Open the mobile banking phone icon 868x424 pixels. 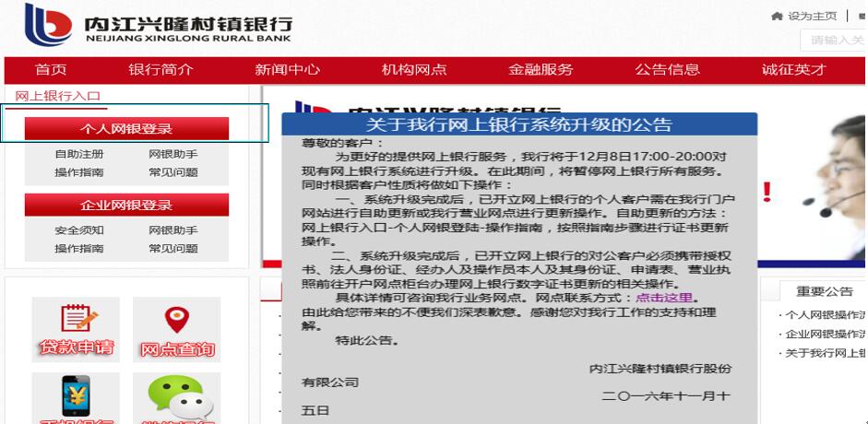pos(76,398)
